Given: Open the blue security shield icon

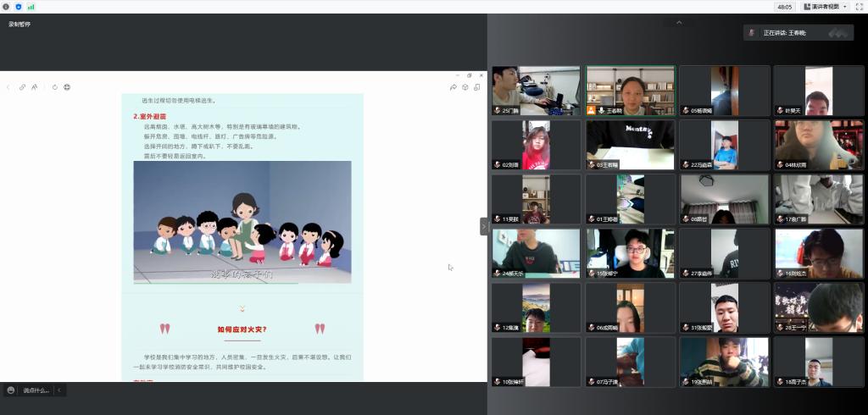Looking at the screenshot, I should (x=18, y=6).
